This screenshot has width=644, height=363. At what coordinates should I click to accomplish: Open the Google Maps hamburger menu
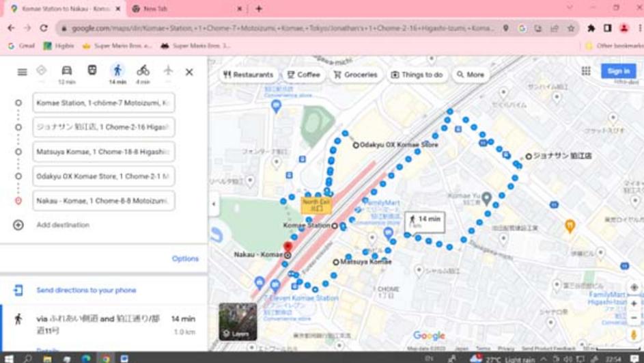coord(22,72)
